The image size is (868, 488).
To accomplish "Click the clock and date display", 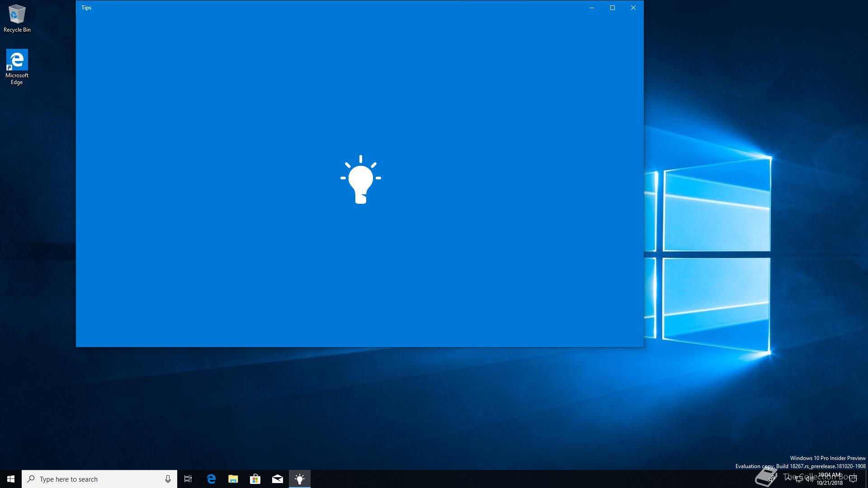I will point(830,479).
